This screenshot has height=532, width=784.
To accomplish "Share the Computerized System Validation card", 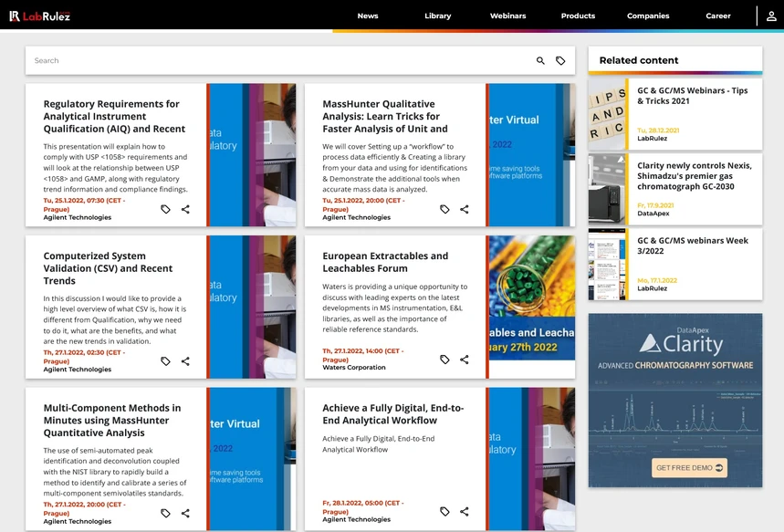I will click(x=185, y=361).
